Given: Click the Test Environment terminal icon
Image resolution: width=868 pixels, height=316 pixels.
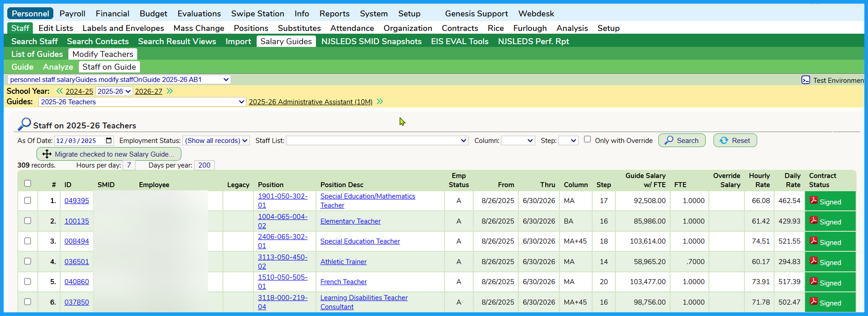Looking at the screenshot, I should pyautogui.click(x=806, y=80).
